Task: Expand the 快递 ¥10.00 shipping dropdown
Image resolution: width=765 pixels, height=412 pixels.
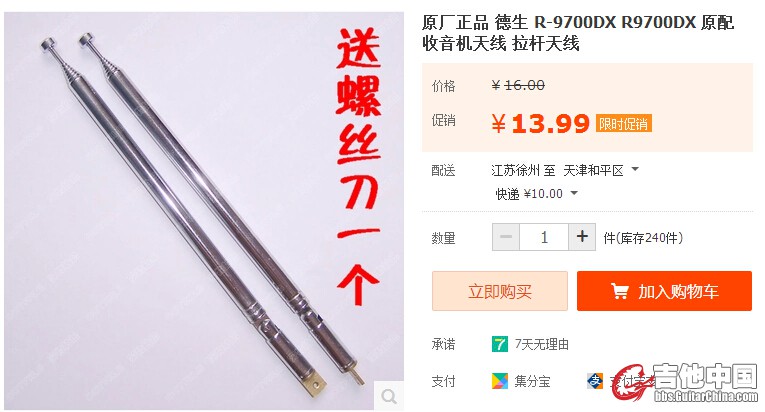Action: [x=536, y=194]
